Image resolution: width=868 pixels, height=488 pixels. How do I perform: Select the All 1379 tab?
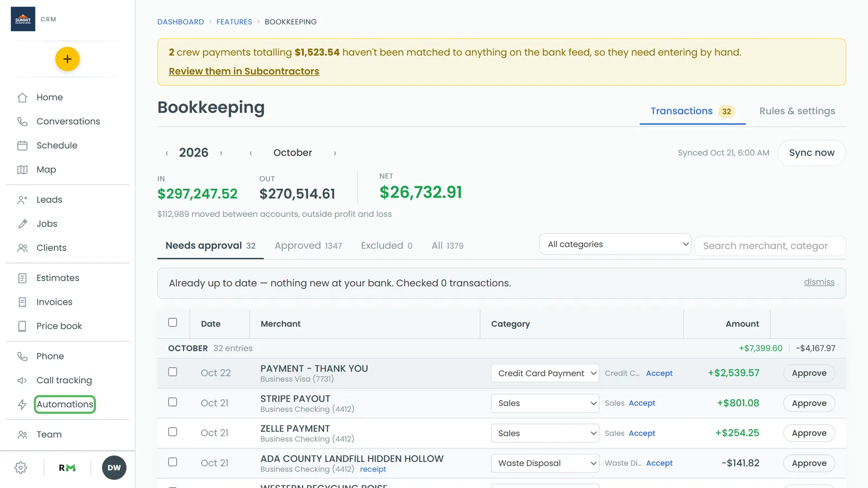448,246
